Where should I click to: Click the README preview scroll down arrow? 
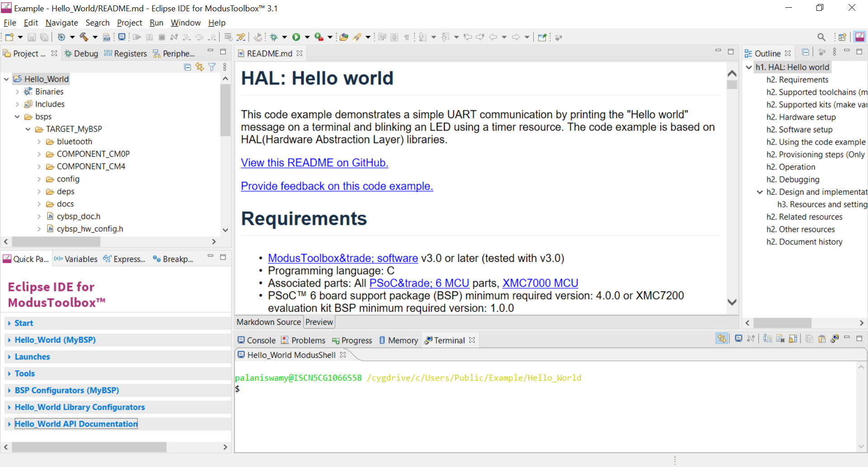click(x=732, y=302)
